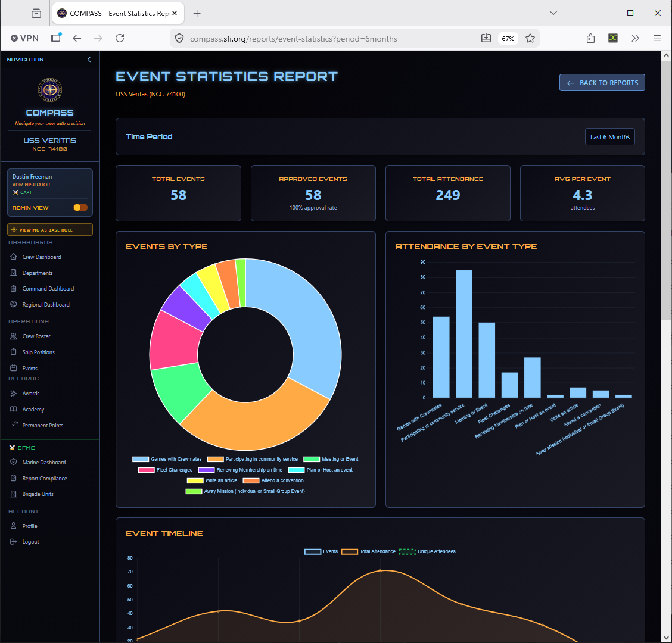The width and height of the screenshot is (672, 643).
Task: Toggle Total Attendance timeline legend
Action: [x=368, y=551]
